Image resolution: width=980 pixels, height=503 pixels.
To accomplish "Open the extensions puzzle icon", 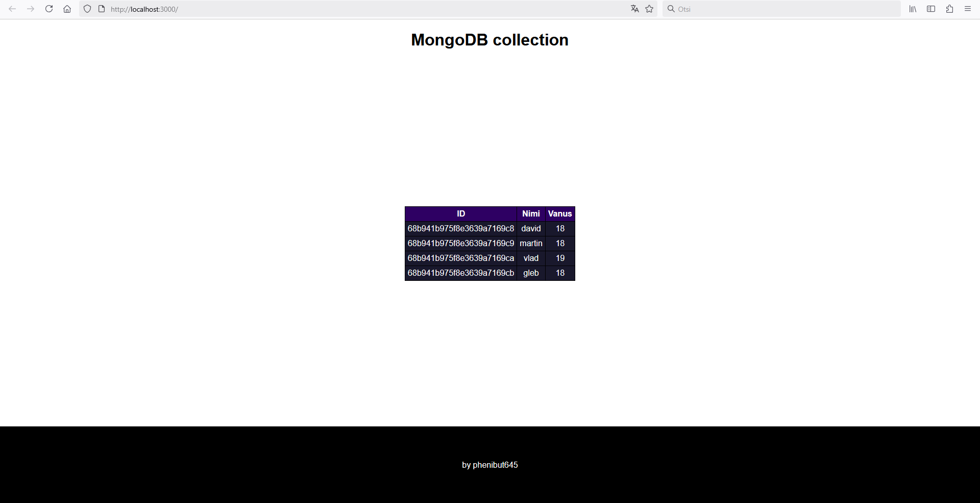I will click(949, 9).
